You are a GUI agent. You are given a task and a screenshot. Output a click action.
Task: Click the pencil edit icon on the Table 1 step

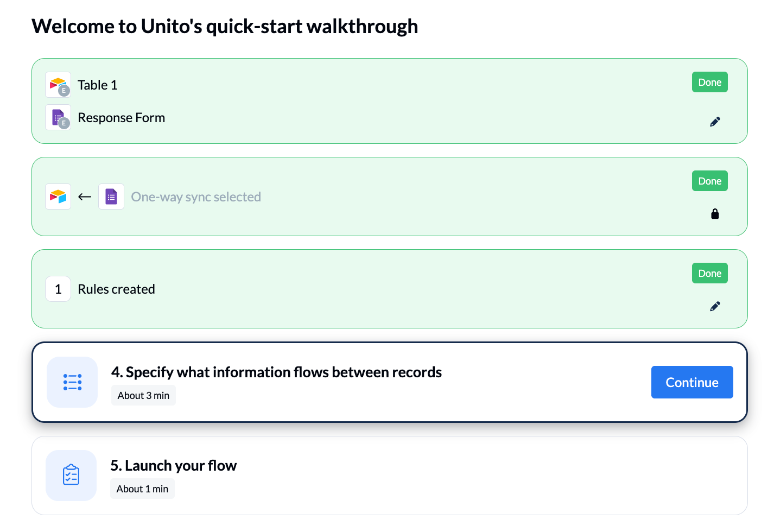(715, 121)
